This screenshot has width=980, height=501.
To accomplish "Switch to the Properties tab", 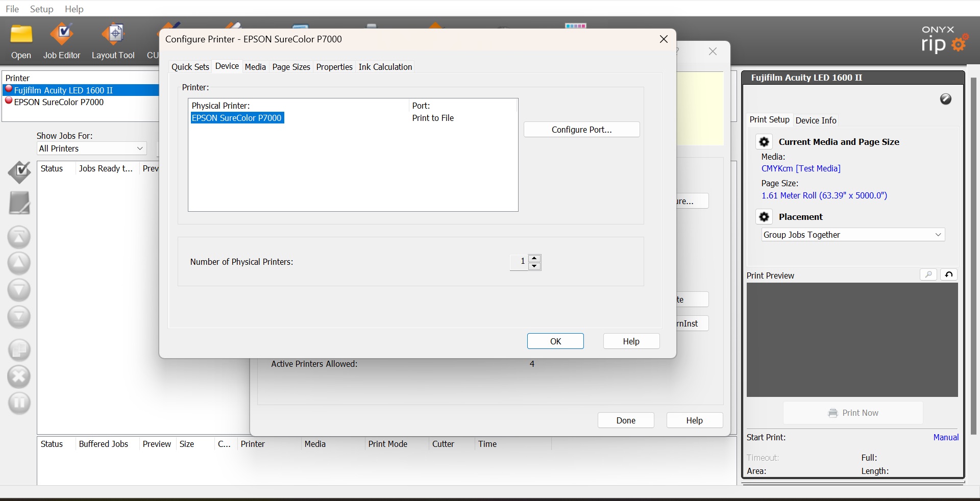I will click(334, 67).
